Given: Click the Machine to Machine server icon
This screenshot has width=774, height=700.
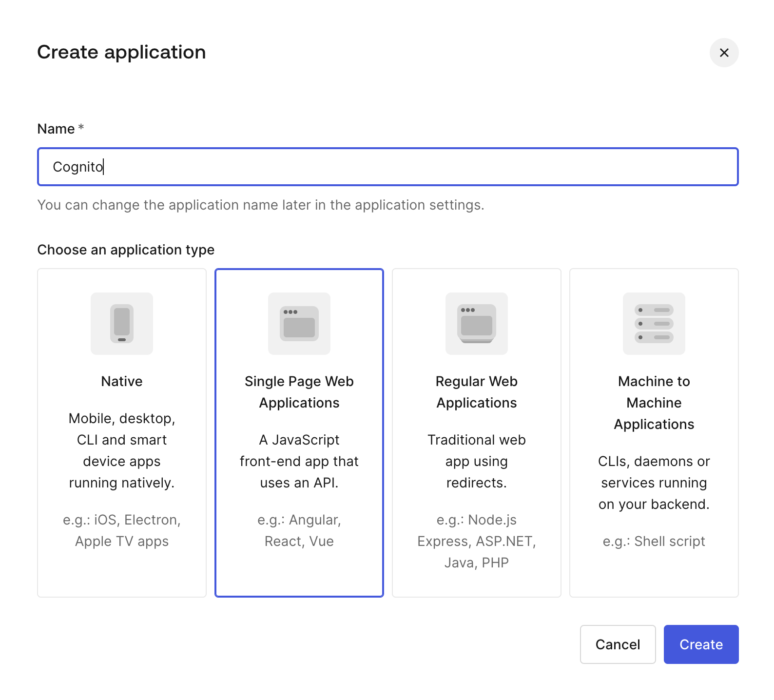Looking at the screenshot, I should click(654, 324).
